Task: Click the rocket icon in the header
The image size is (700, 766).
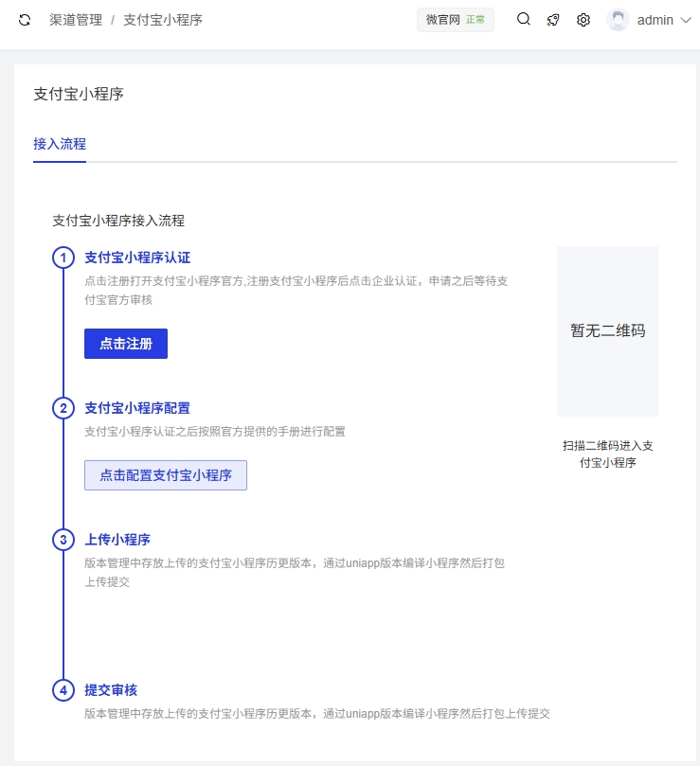Action: 553,20
